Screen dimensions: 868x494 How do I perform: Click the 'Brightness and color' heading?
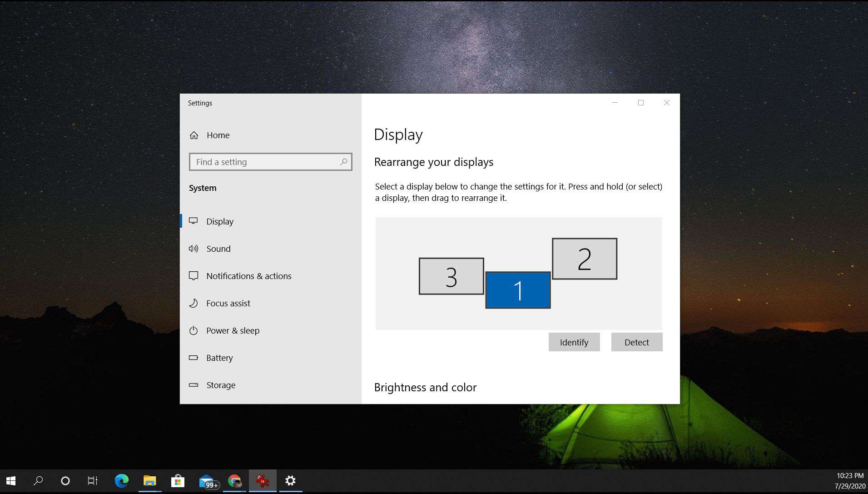click(425, 387)
